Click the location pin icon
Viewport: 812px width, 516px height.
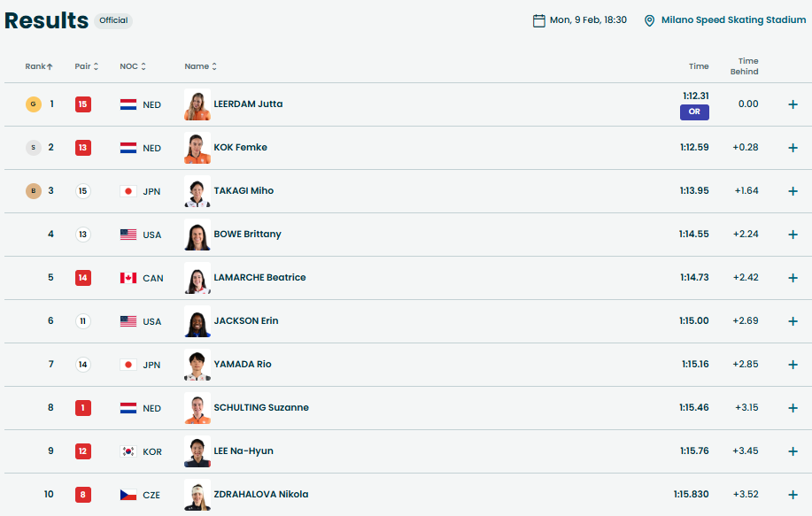pos(649,20)
